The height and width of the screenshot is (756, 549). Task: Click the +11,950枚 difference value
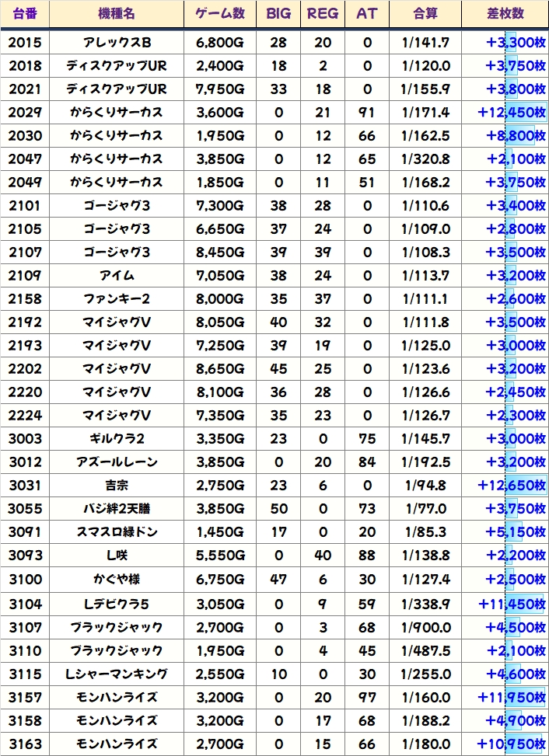512,697
